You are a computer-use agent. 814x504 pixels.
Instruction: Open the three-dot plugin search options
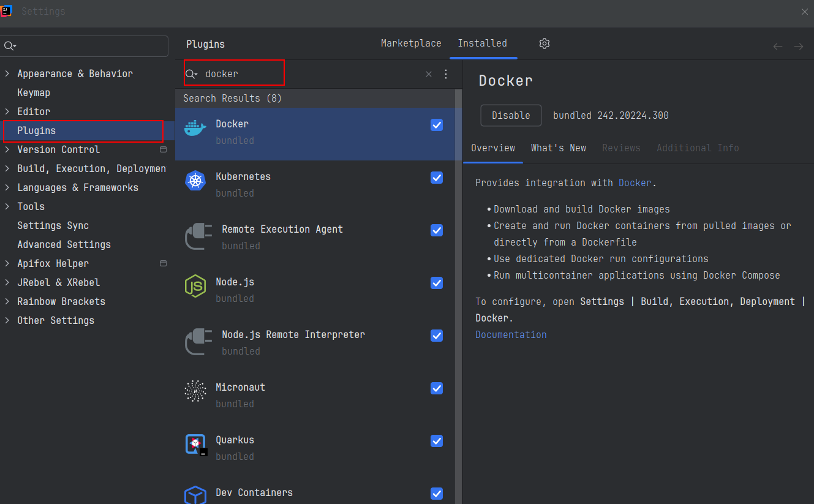pos(446,74)
